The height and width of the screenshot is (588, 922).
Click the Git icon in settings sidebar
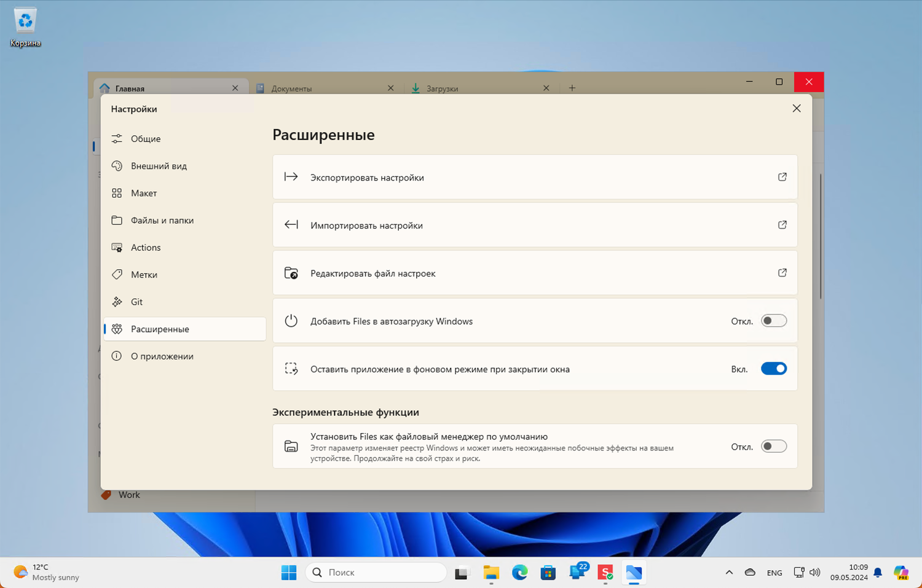(117, 302)
